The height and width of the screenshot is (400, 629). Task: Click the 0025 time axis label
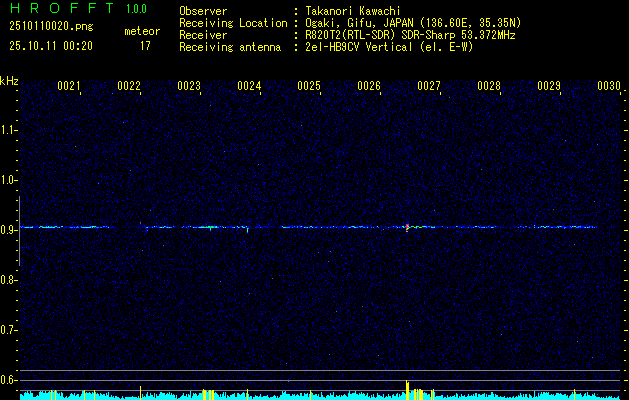click(x=309, y=85)
